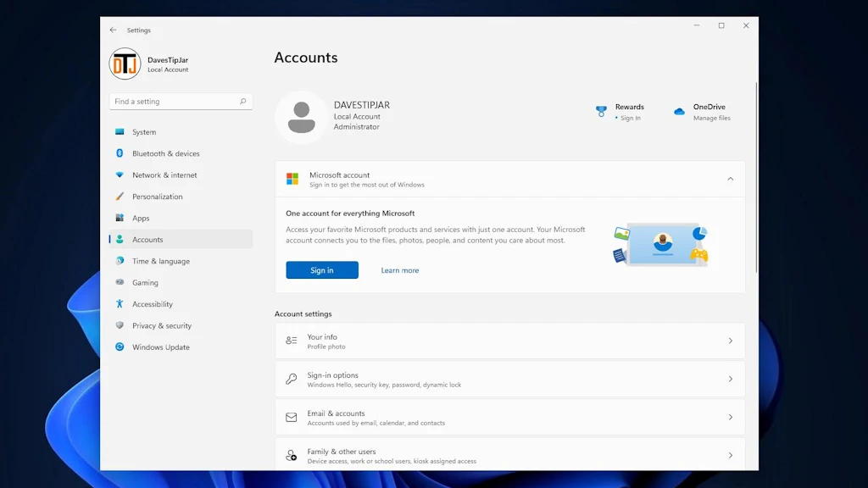Click the Privacy & security shield icon

point(120,325)
